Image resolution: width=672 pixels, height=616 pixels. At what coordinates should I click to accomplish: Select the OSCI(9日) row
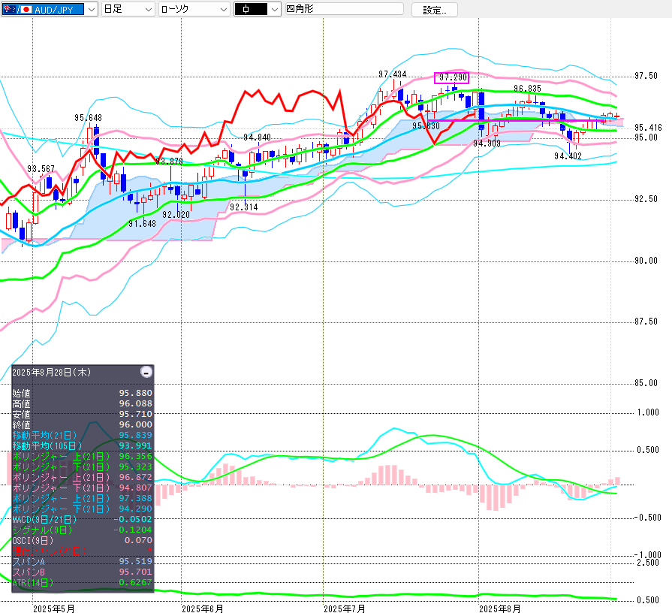point(83,540)
